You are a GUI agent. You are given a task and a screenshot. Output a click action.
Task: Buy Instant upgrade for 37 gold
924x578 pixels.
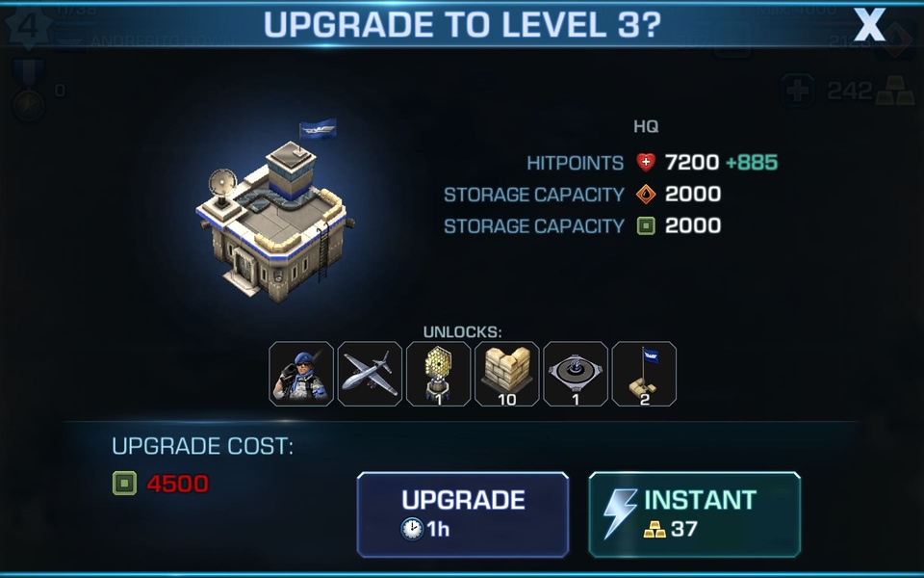(x=695, y=514)
